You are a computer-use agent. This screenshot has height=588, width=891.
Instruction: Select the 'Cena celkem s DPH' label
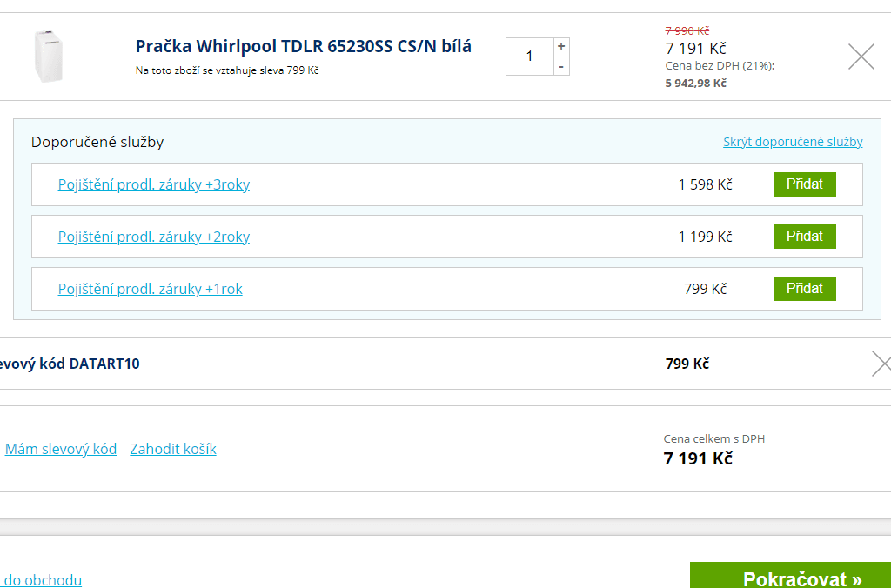click(714, 438)
